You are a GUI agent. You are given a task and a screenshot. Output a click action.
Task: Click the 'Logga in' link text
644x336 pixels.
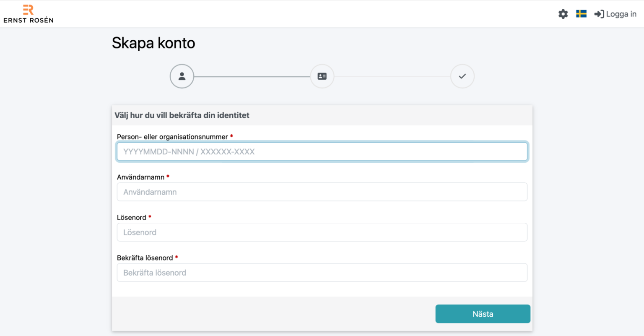click(x=621, y=14)
